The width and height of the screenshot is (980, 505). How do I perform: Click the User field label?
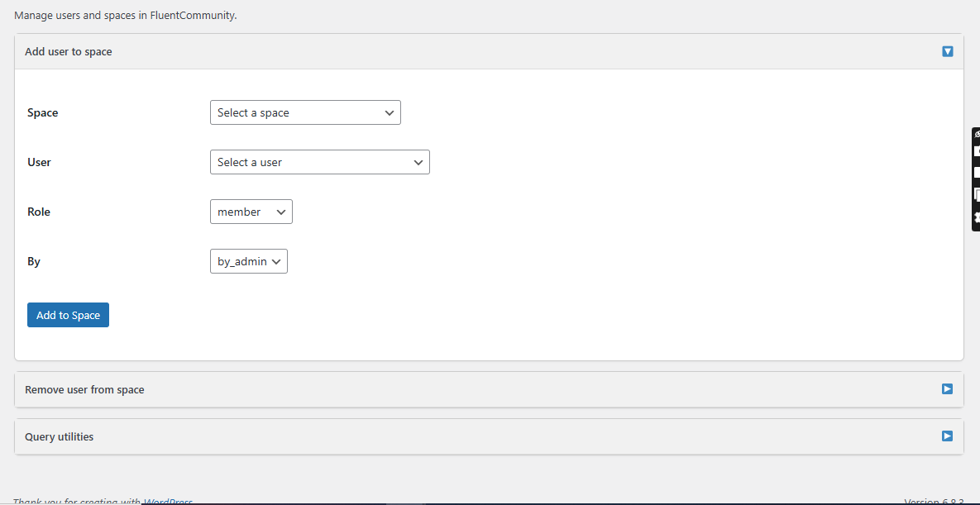coord(39,162)
